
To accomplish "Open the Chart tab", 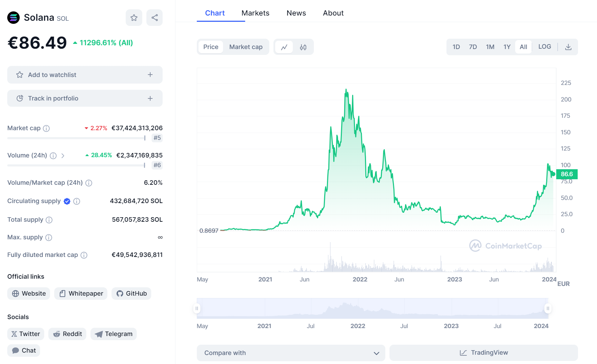I will pyautogui.click(x=215, y=13).
